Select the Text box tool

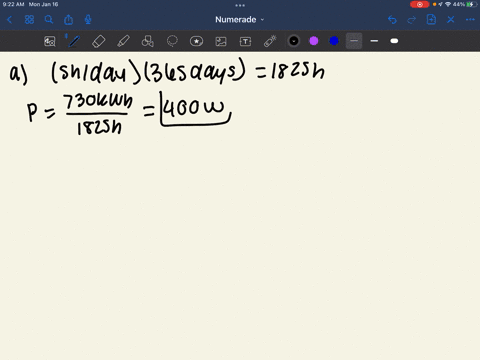coord(245,41)
